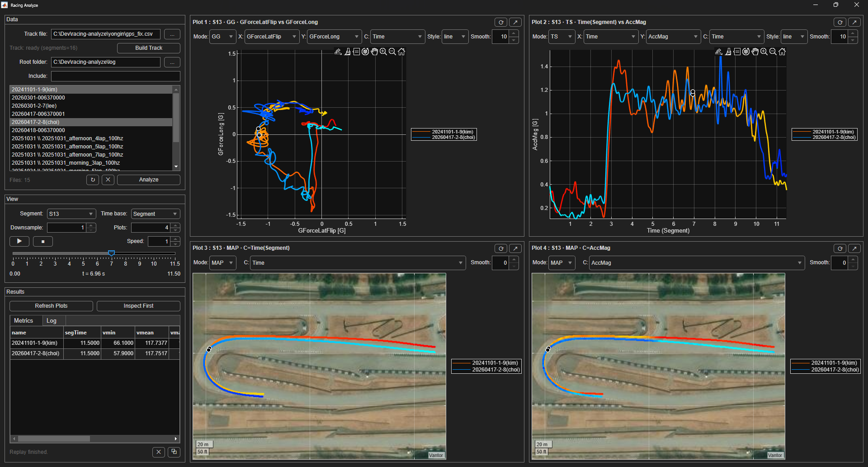Image resolution: width=868 pixels, height=467 pixels.
Task: Click the Include filter input field
Action: [115, 76]
